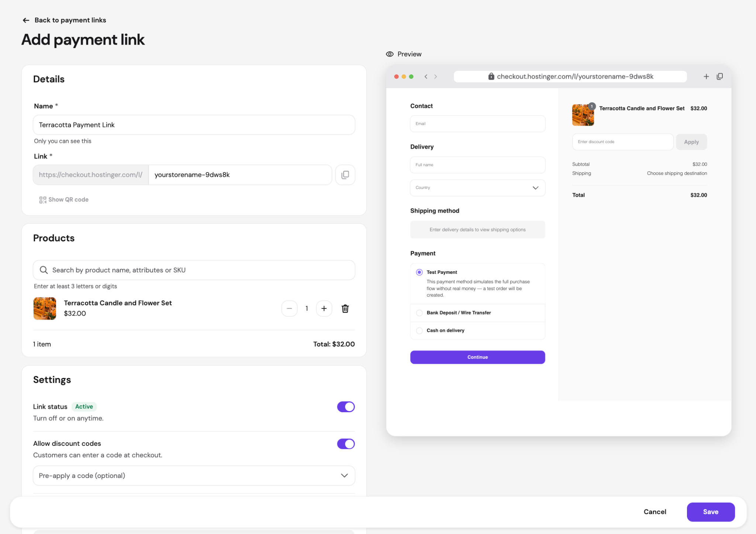Click the Email field in preview Contact
Screen dimensions: 756x534
(477, 124)
